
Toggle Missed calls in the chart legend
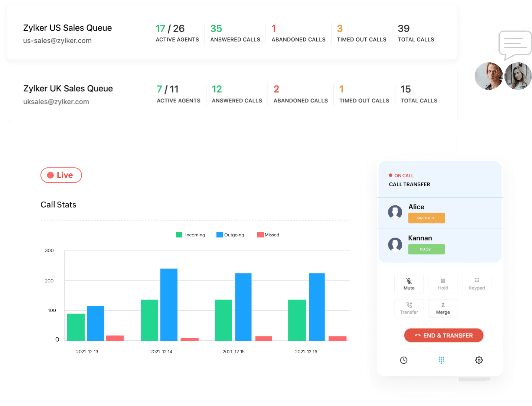pos(268,235)
